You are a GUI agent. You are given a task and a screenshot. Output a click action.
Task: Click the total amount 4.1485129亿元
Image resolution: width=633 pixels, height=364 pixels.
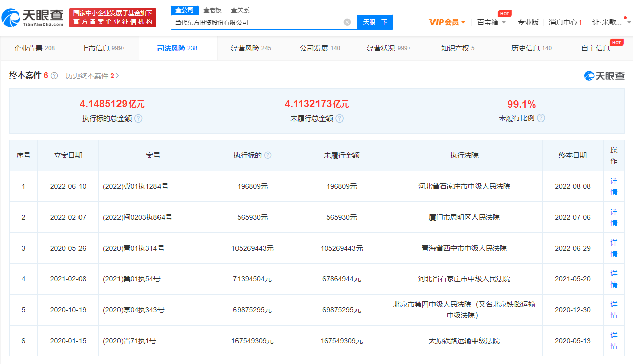click(x=112, y=104)
